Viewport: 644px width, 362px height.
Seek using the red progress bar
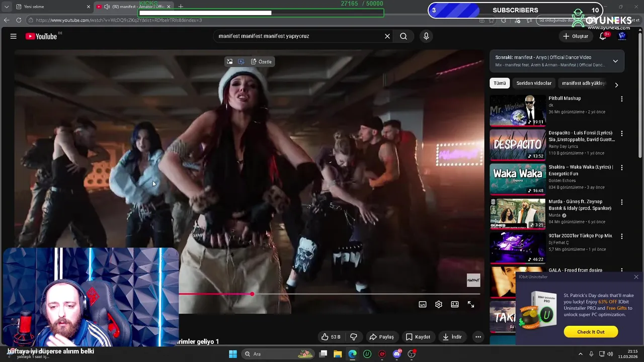coord(330,294)
